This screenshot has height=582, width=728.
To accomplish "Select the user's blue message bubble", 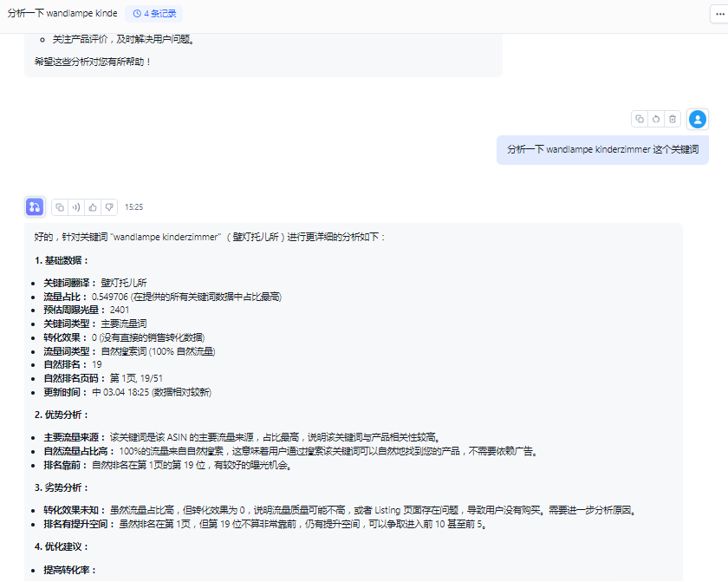I will 602,149.
